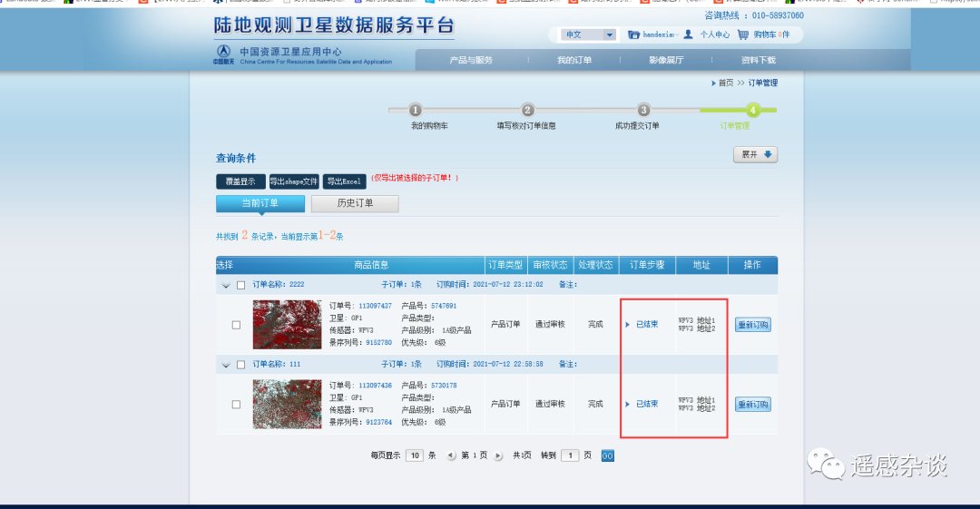Open the 中文 language dropdown

click(x=588, y=35)
